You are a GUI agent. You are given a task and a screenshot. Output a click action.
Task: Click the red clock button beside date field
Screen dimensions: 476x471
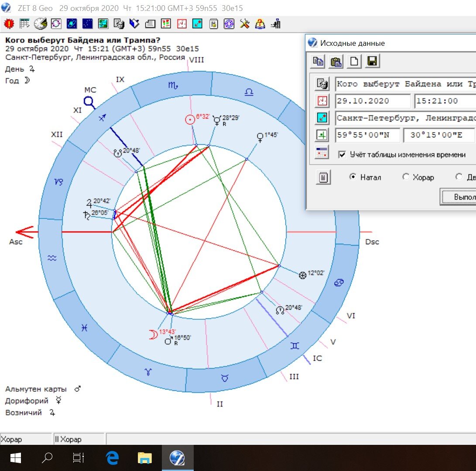[322, 100]
